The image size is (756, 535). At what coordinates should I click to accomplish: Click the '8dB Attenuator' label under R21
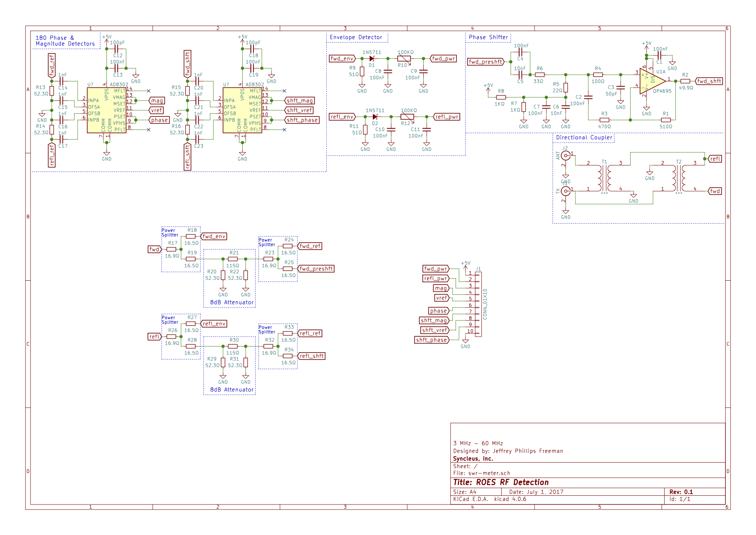point(232,303)
